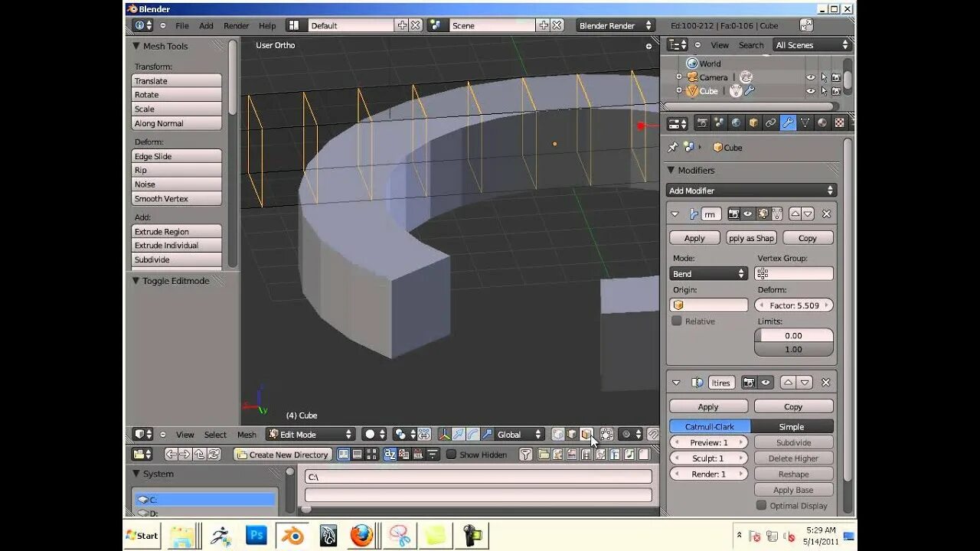Toggle SimpleDeform modifier viewport eye
The width and height of the screenshot is (980, 551).
pyautogui.click(x=747, y=214)
